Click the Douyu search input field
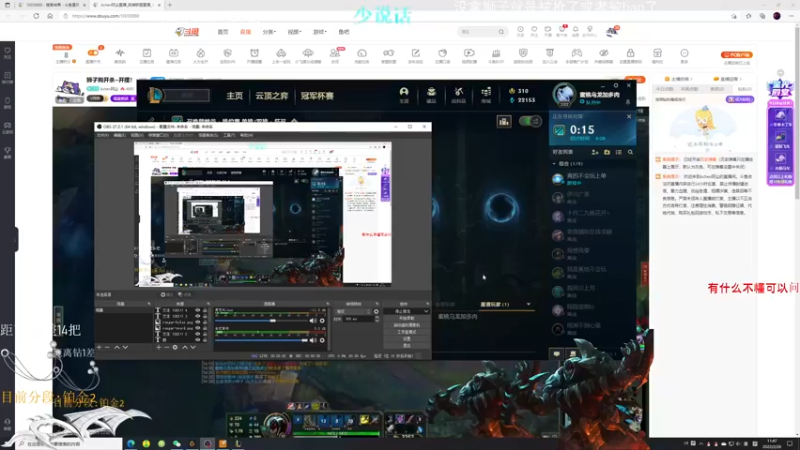The height and width of the screenshot is (450, 800). [x=477, y=32]
